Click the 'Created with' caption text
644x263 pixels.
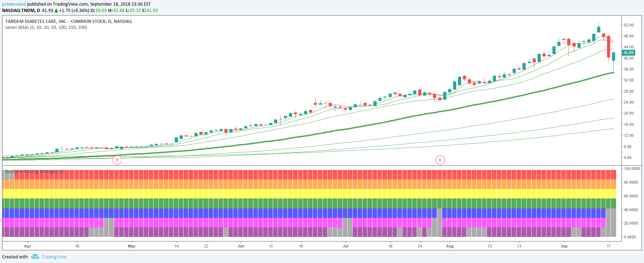[15, 257]
